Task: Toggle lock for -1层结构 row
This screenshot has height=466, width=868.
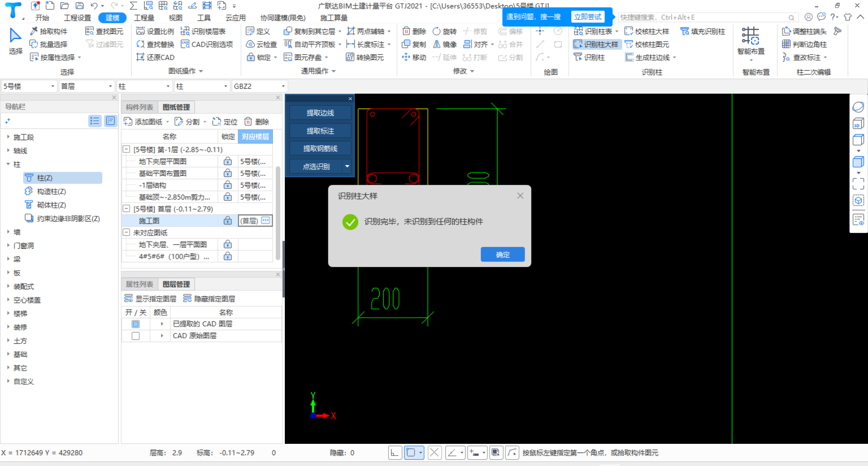Action: [228, 185]
